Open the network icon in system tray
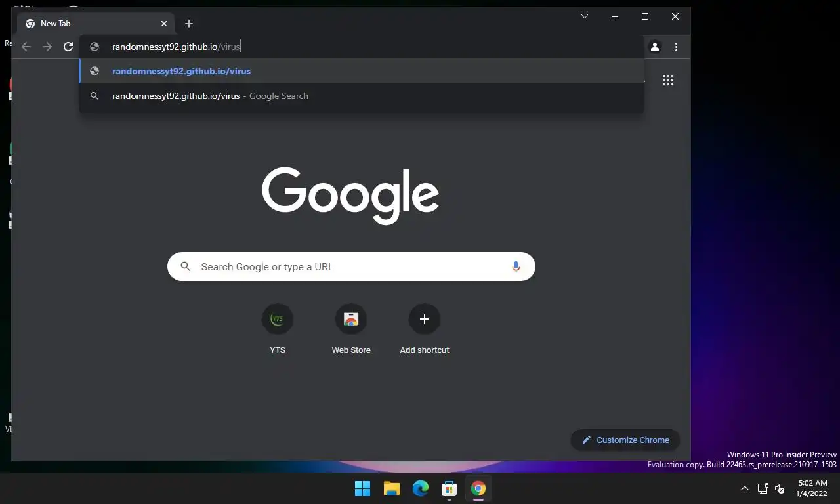The width and height of the screenshot is (840, 504). coord(763,488)
